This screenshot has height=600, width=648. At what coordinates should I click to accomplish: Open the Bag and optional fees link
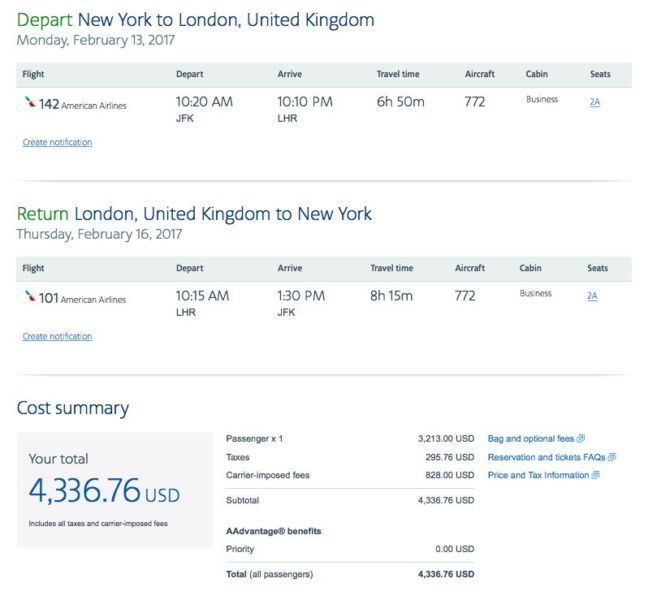click(531, 439)
